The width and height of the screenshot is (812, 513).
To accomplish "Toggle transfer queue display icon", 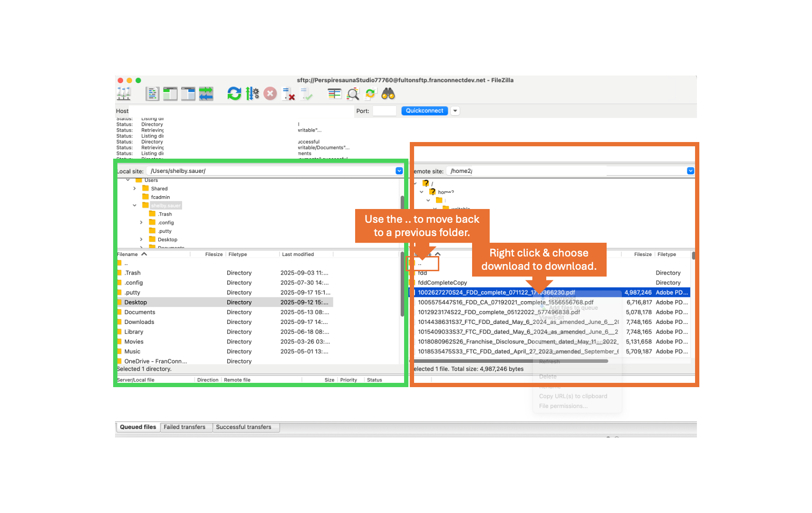I will (x=206, y=94).
